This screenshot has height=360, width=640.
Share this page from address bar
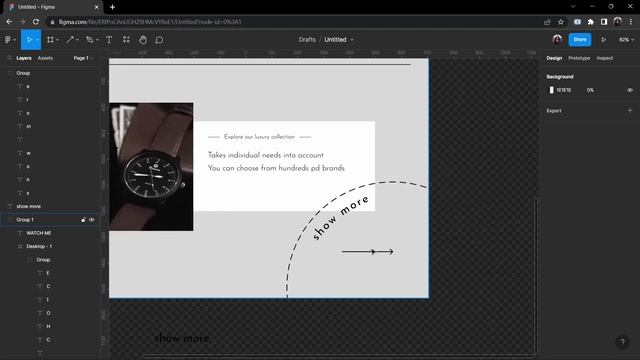(547, 22)
